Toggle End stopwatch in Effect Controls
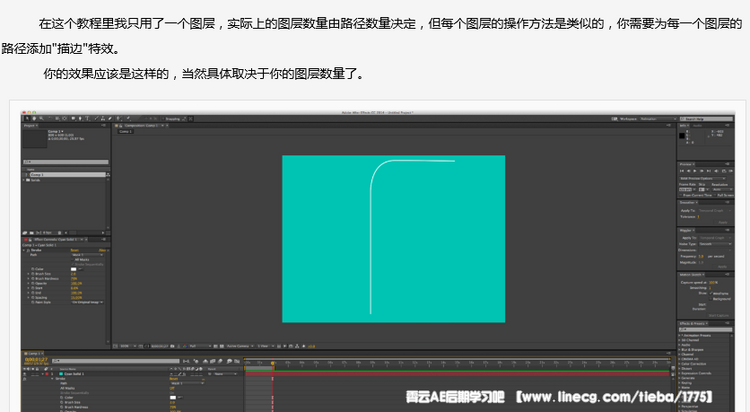 pyautogui.click(x=33, y=293)
